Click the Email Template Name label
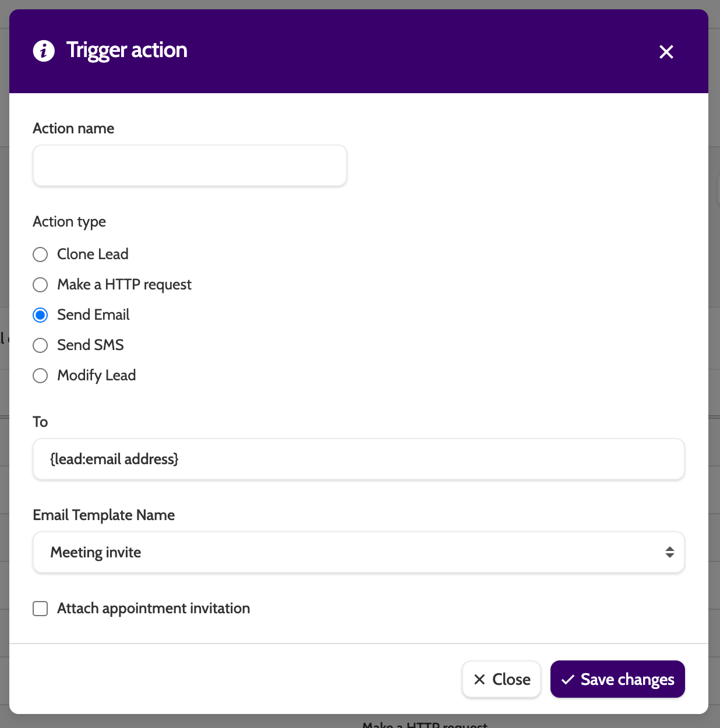Screen dimensions: 720x728 (104, 515)
